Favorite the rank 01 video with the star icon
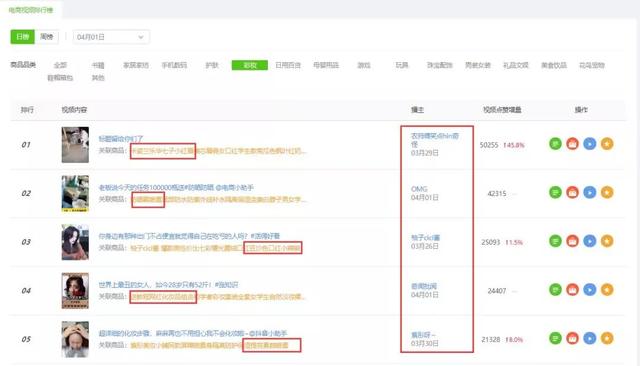Screen dimensions: 640x366 (607, 144)
